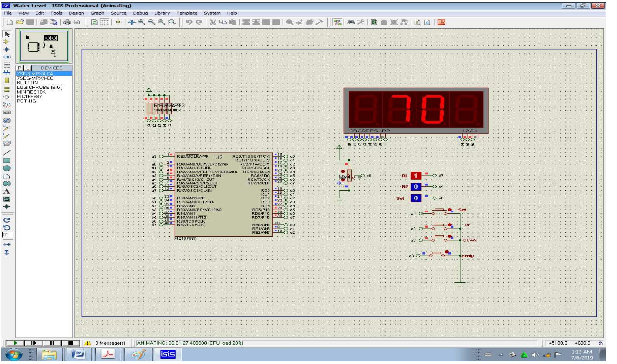Select the Graph Mode tool
617x364 pixels.
click(x=7, y=105)
